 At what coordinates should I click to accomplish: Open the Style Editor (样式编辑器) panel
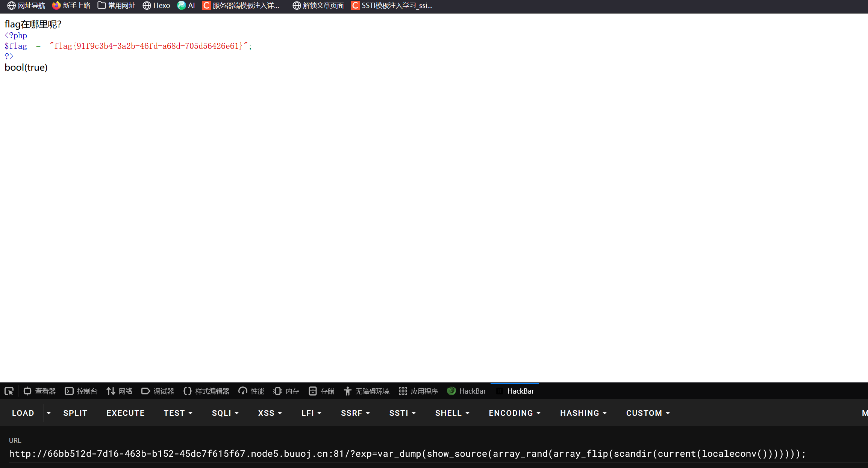[206, 391]
